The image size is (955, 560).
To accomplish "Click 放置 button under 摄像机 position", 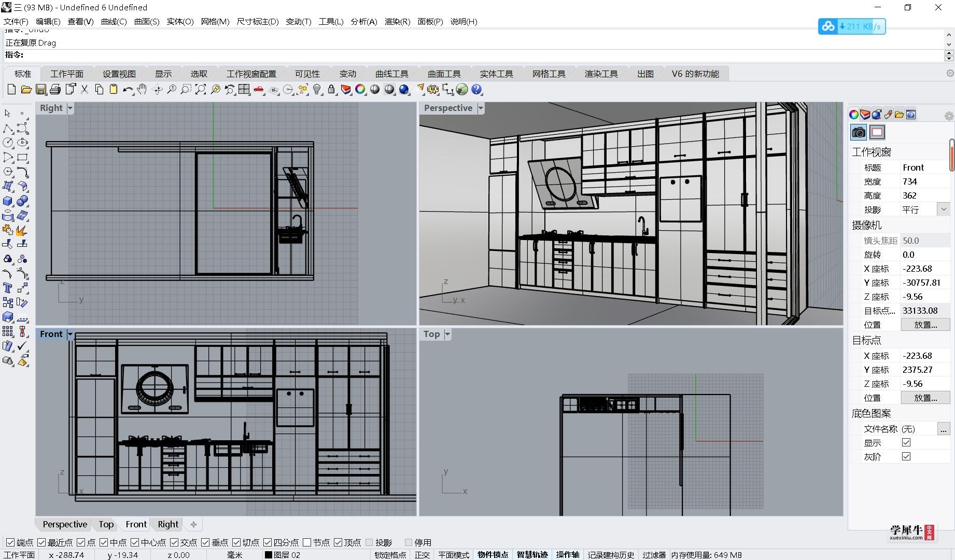I will (925, 325).
